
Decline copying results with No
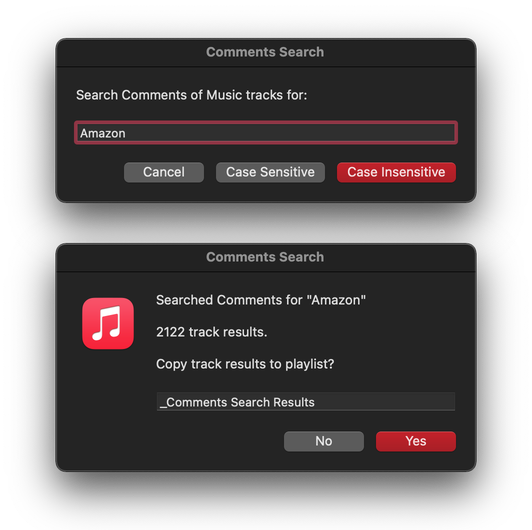[324, 441]
